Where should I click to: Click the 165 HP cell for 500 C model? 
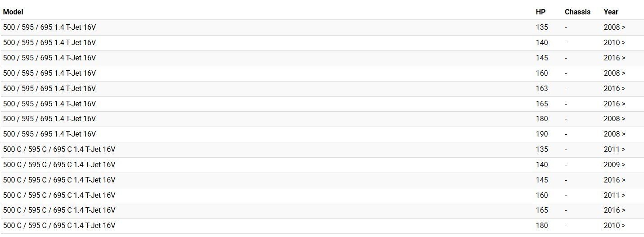click(x=542, y=210)
